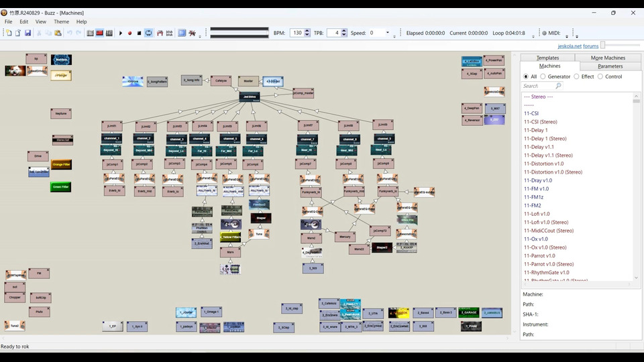This screenshot has height=362, width=644.
Task: Start playback with the Play button
Action: tap(120, 33)
